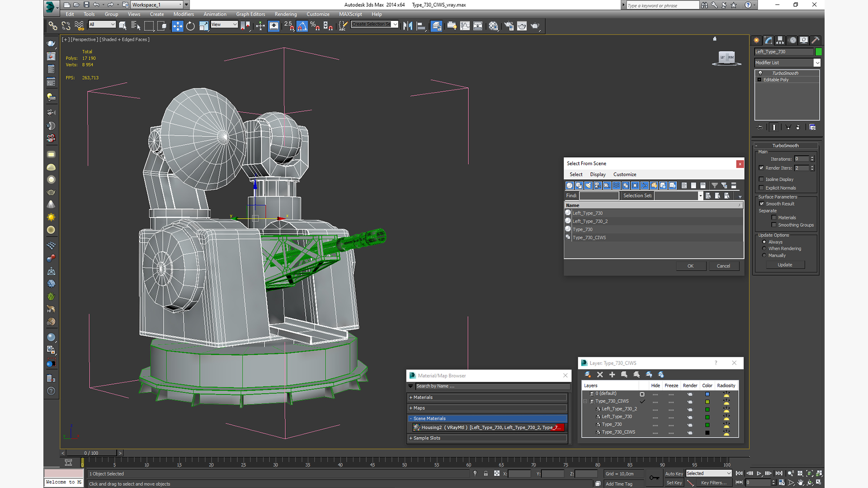The image size is (868, 488).
Task: Activate the Select and Move tool
Action: (178, 26)
